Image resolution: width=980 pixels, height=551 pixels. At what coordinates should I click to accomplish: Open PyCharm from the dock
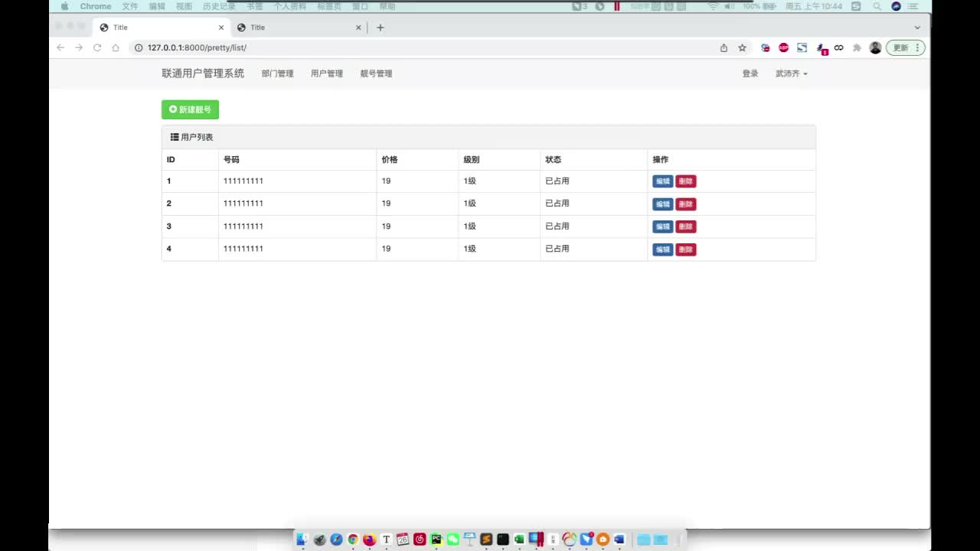coord(436,540)
